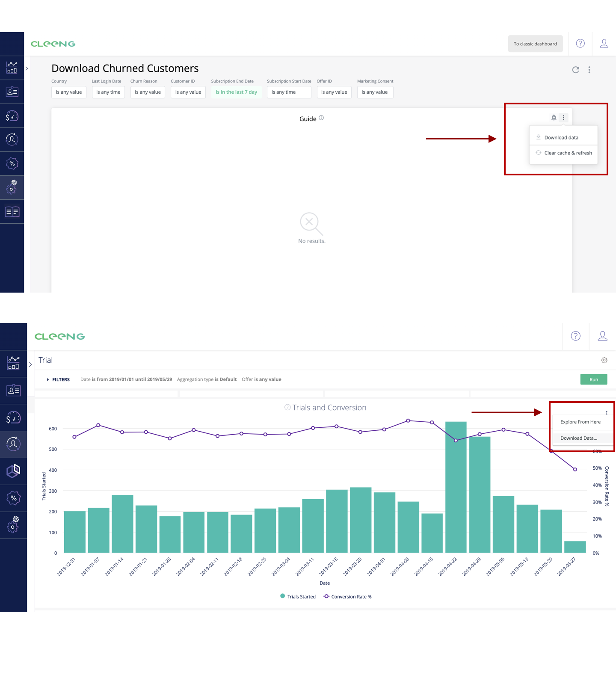The width and height of the screenshot is (616, 690).
Task: Click the bell alert icon in Guide tile
Action: [554, 118]
